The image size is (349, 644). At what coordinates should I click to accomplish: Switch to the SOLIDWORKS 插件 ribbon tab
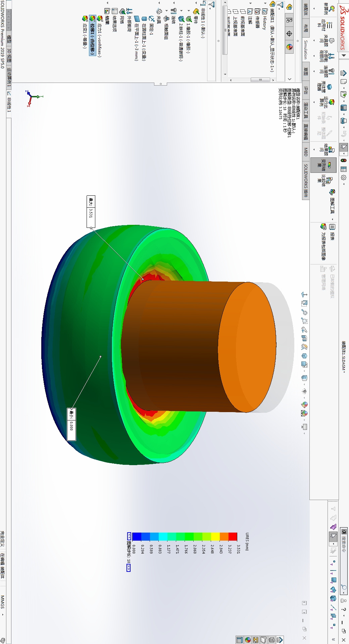[x=306, y=181]
